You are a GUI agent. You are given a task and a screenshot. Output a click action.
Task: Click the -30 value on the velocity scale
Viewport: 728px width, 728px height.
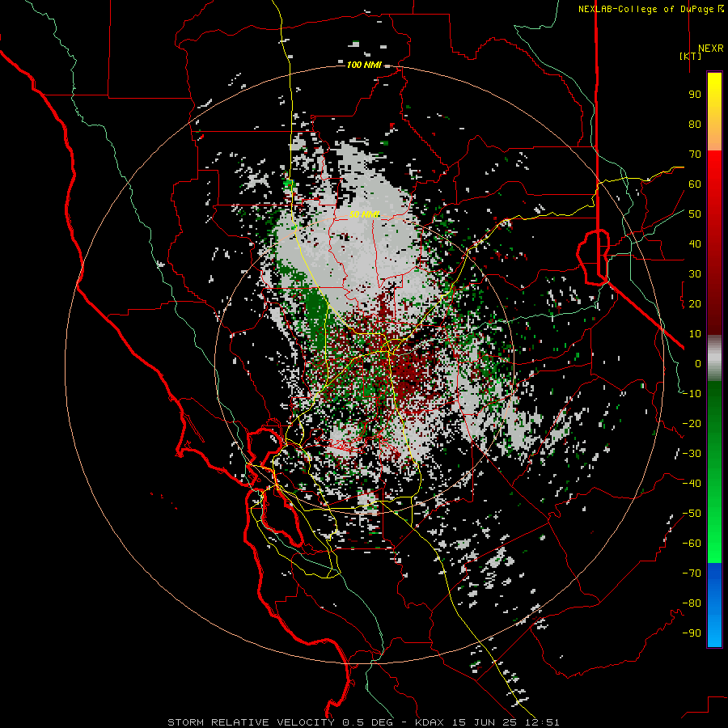pos(692,454)
